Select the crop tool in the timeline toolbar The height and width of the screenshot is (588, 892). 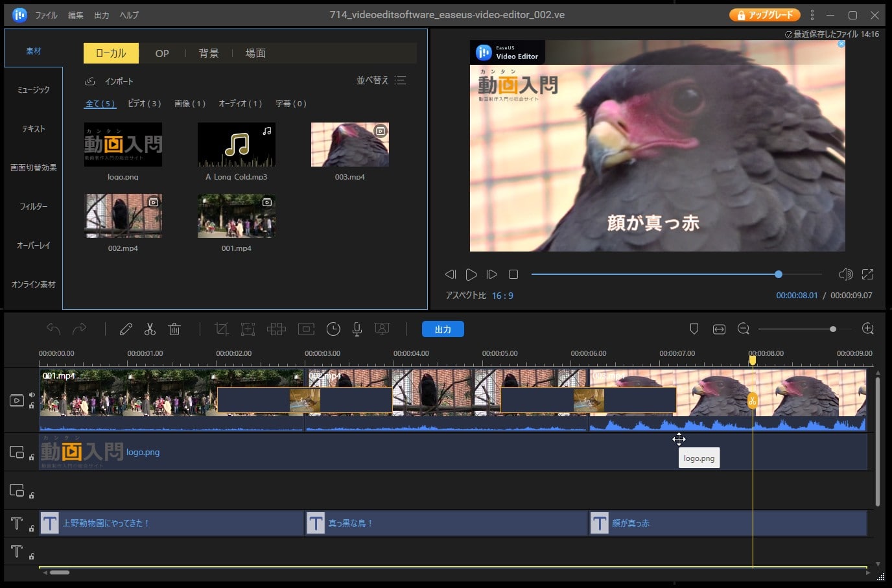[222, 329]
